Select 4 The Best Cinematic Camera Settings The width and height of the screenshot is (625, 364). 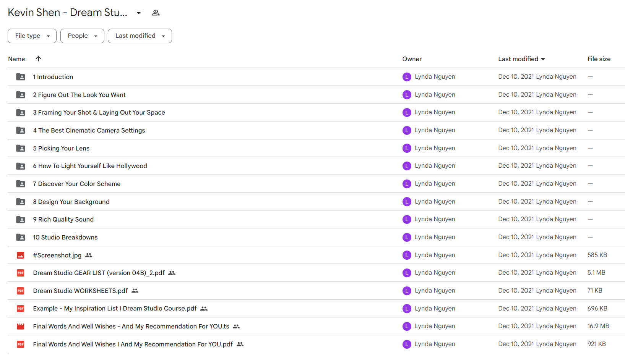89,130
